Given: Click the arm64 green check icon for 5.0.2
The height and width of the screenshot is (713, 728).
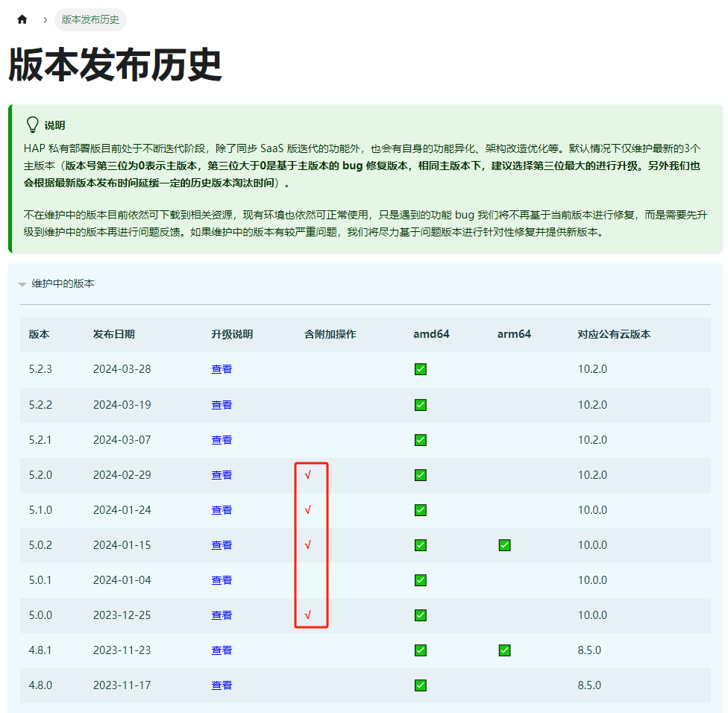Looking at the screenshot, I should tap(504, 545).
